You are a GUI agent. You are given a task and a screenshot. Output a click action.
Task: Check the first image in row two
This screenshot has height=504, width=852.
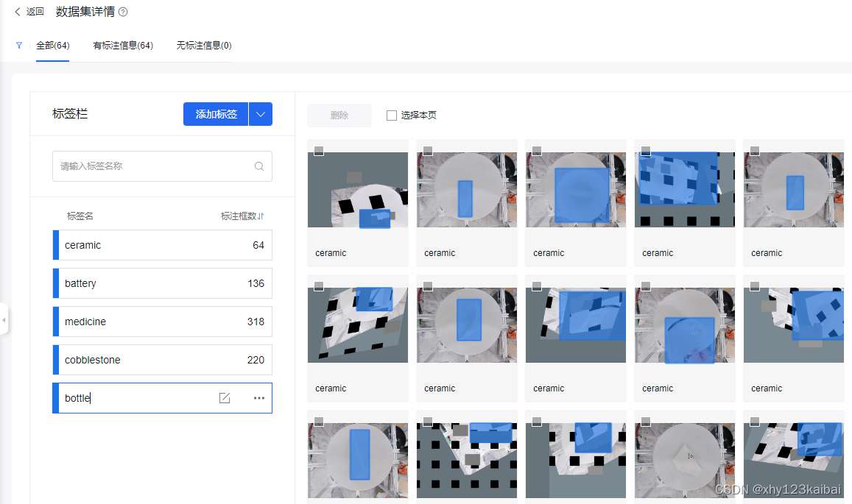[x=319, y=286]
